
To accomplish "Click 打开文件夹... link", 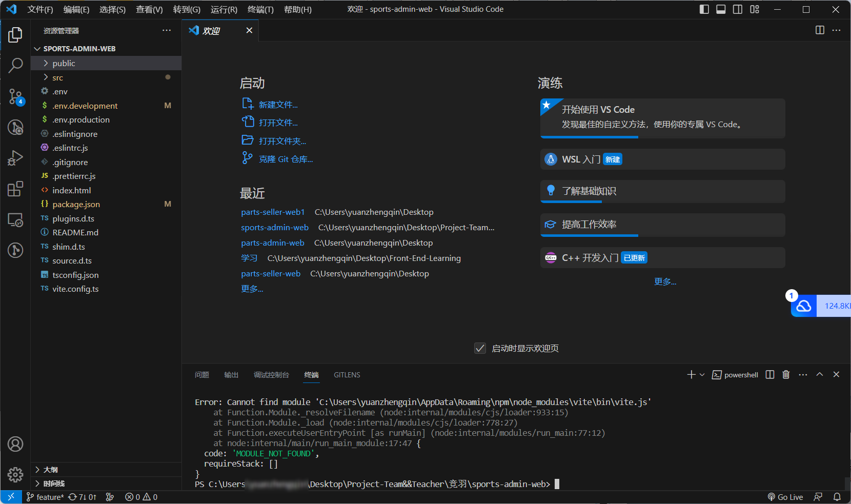I will [x=282, y=141].
